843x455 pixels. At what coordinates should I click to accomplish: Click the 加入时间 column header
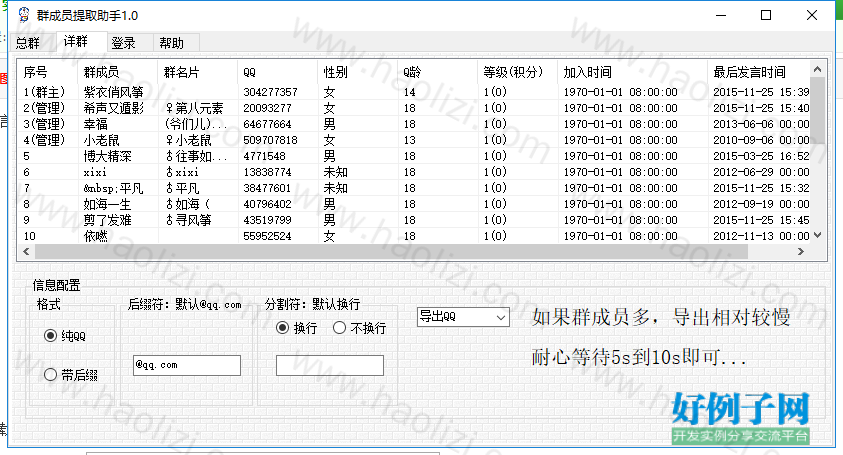(632, 72)
